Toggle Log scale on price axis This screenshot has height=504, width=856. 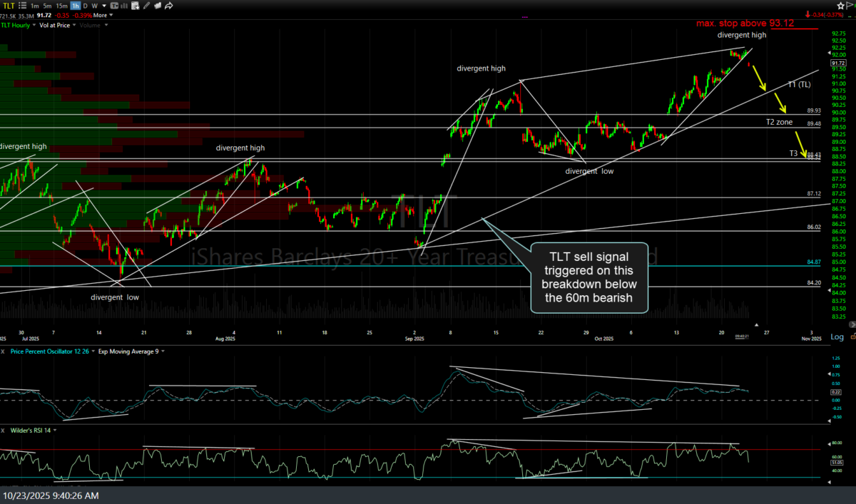point(836,336)
